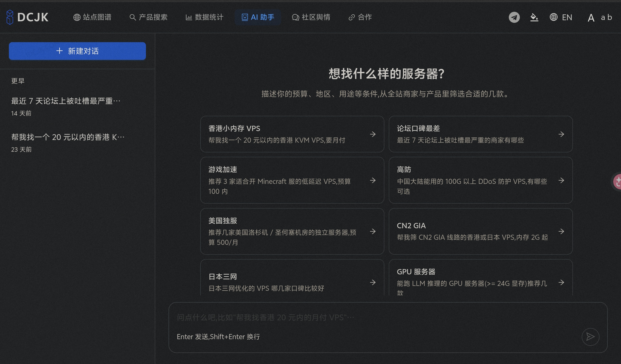Open the 合作 nav tab
This screenshot has width=621, height=364.
pos(360,17)
